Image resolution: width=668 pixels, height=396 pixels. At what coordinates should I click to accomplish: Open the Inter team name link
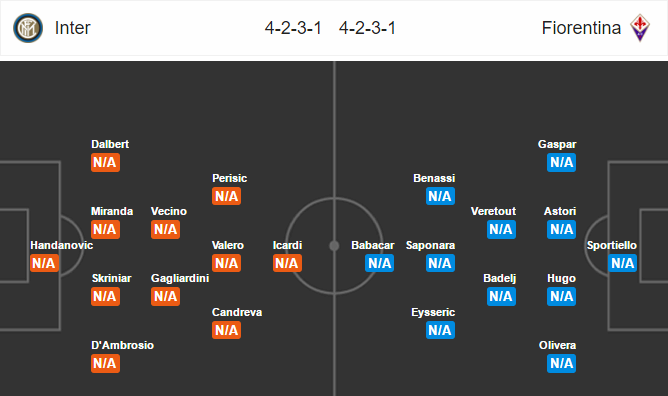(72, 28)
